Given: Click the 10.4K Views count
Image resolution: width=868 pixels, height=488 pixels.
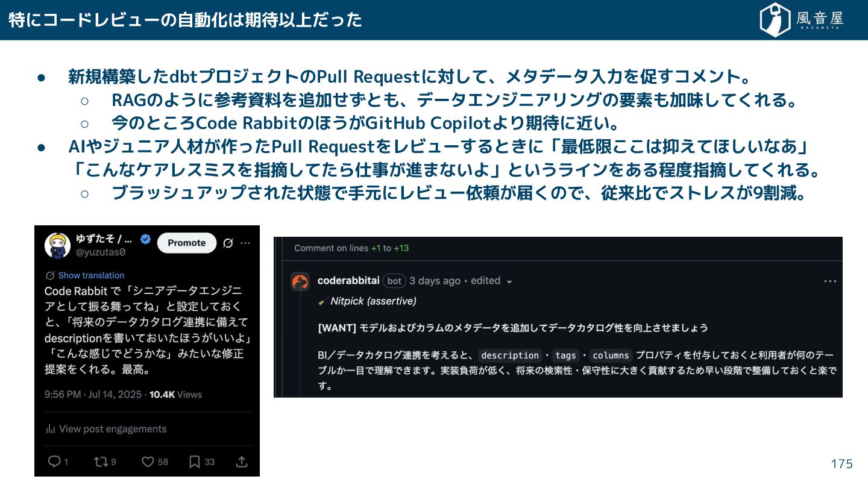Looking at the screenshot, I should [x=175, y=395].
